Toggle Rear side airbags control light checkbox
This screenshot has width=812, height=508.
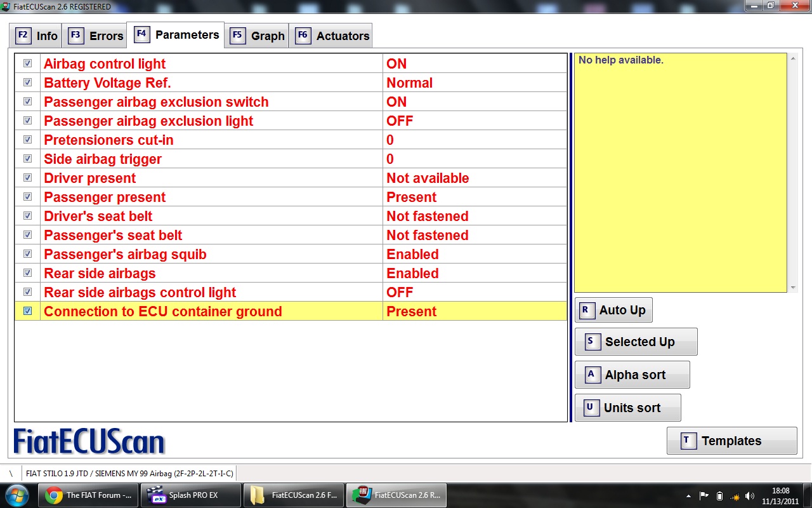(x=27, y=292)
